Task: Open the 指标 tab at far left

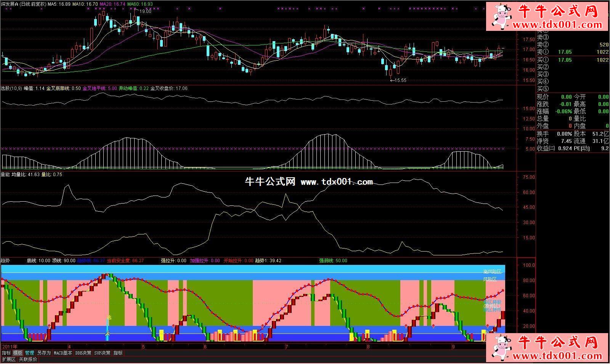Action: 6,353
